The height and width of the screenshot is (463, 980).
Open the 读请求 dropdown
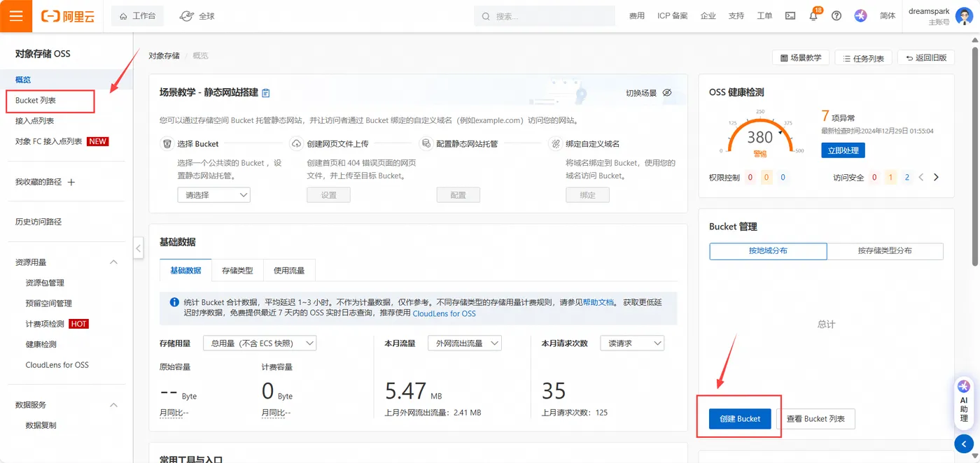[x=632, y=343]
